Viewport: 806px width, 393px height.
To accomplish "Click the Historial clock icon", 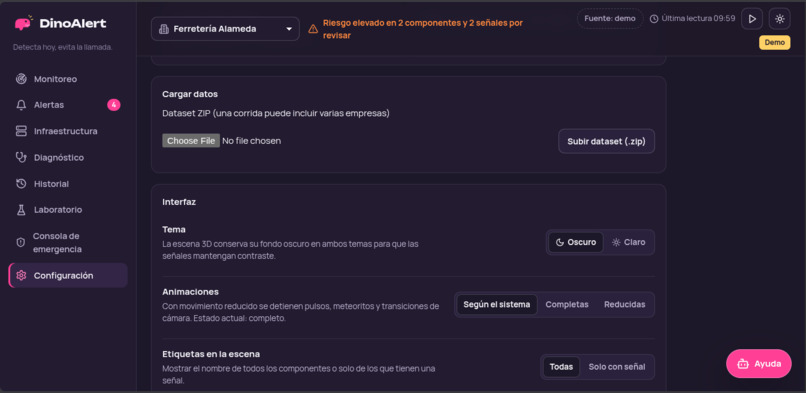I will pos(21,183).
